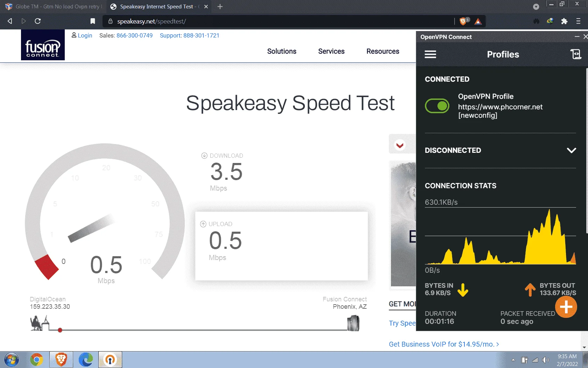Close the Speakeasy Internet Speed Test tab

pos(206,7)
